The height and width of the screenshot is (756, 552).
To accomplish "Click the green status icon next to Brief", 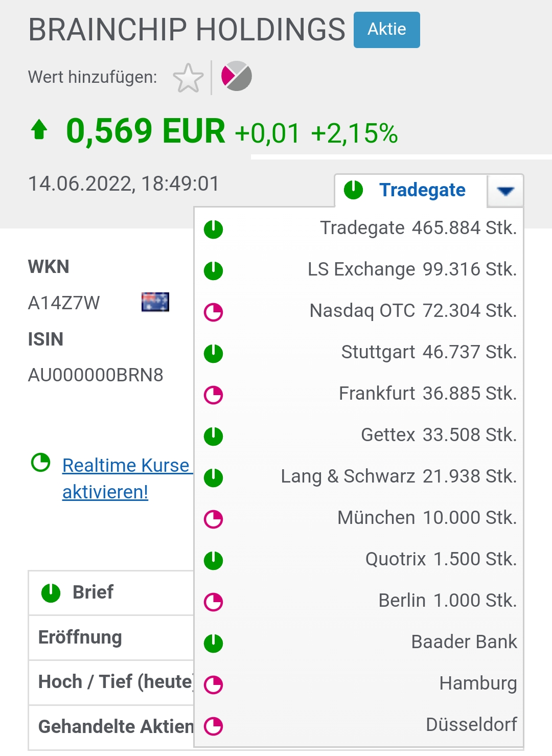I will (x=51, y=593).
